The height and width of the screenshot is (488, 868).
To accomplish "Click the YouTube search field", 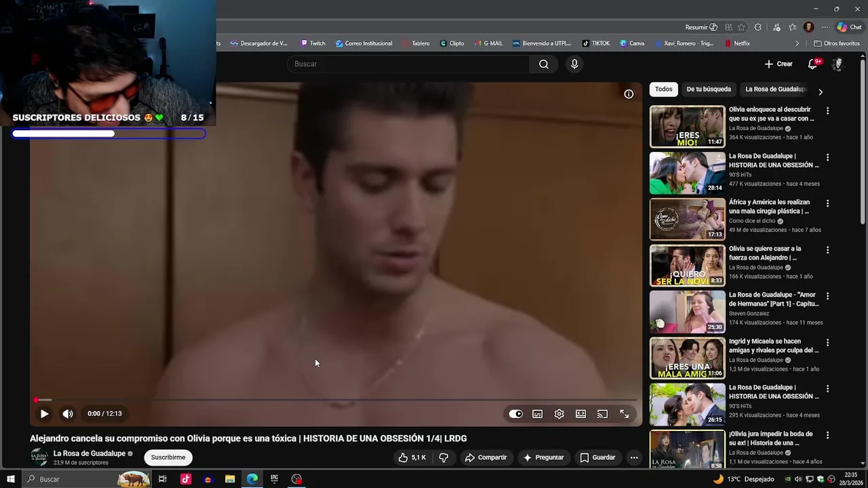I will [408, 64].
